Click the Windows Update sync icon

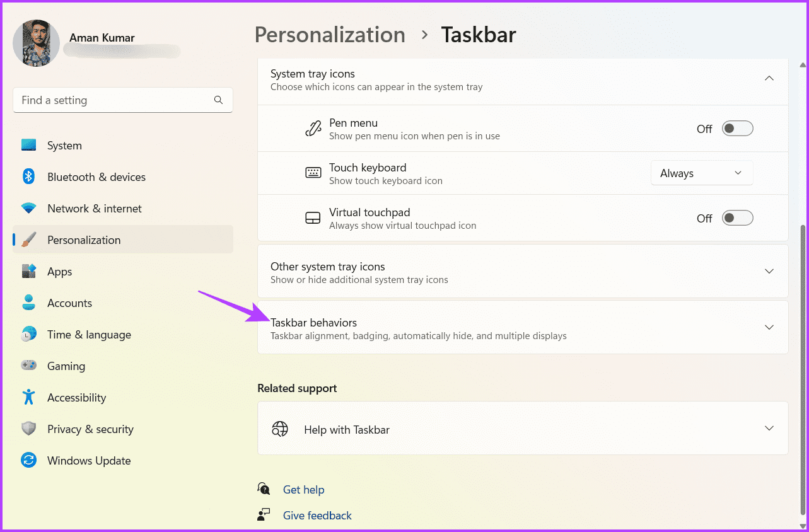point(28,461)
